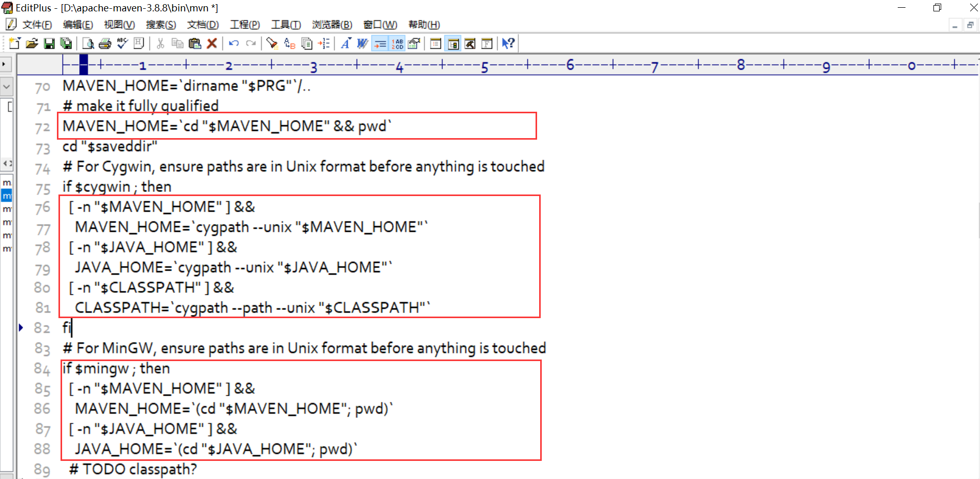Click the column ruler at marker 5
980x479 pixels.
pos(484,66)
